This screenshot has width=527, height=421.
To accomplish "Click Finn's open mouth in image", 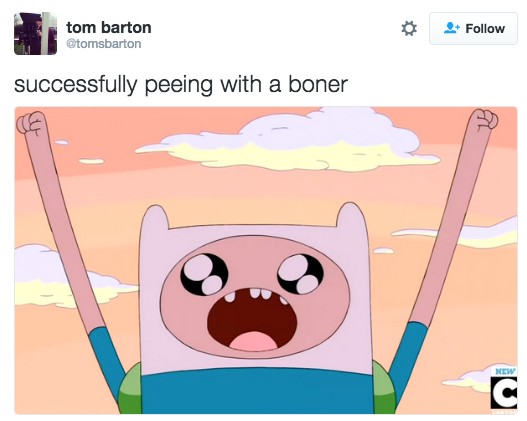I will (x=252, y=319).
